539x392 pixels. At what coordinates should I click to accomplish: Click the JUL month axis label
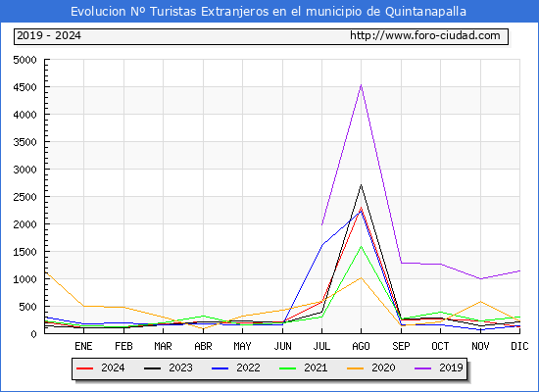[x=321, y=346]
